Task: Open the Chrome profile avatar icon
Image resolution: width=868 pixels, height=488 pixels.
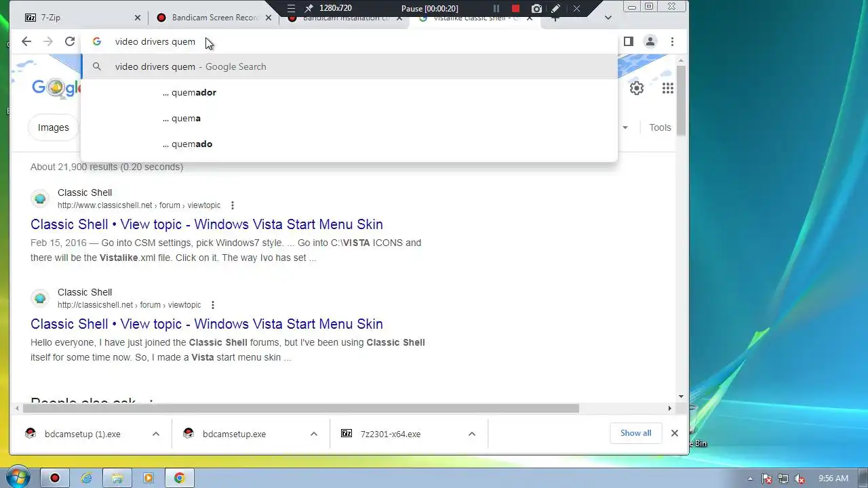Action: tap(650, 41)
